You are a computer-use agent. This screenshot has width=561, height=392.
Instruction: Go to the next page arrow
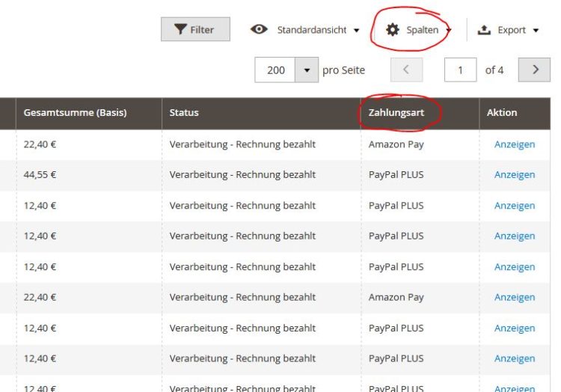point(535,70)
